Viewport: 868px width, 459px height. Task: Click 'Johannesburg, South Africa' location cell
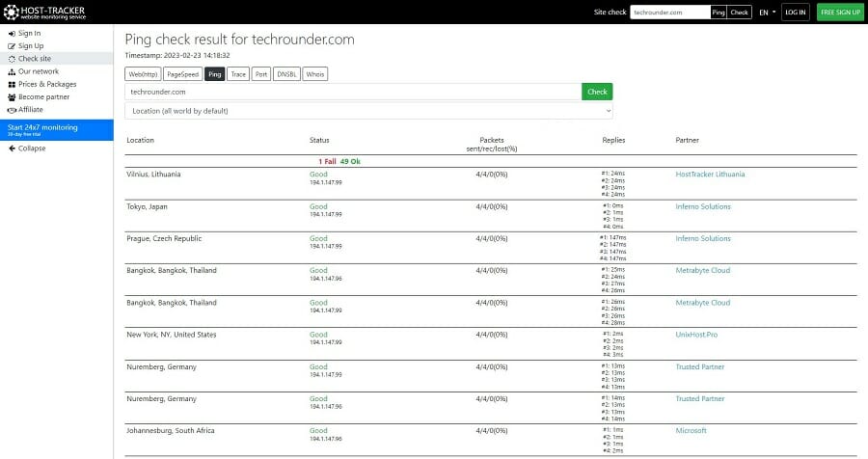point(170,431)
